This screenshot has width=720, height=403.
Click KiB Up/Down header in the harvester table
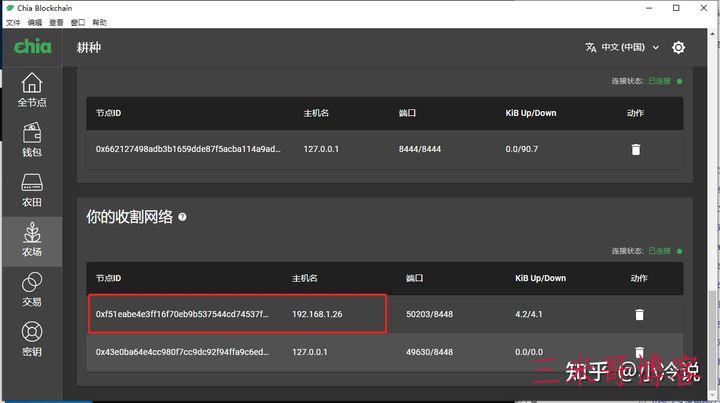click(540, 278)
